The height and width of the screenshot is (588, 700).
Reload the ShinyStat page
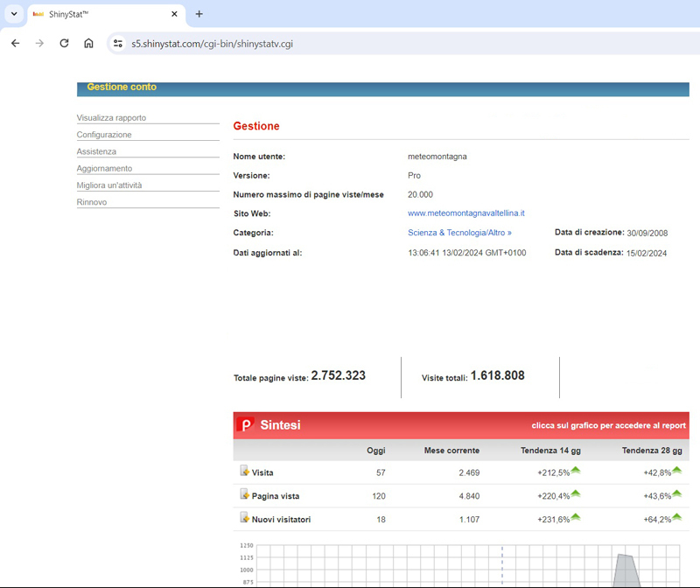pyautogui.click(x=64, y=43)
